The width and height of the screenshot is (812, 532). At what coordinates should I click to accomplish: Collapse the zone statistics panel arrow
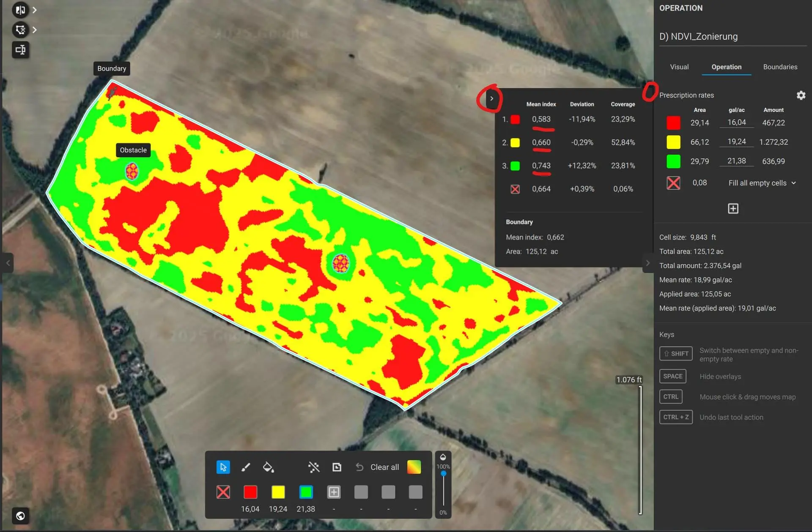tap(491, 98)
